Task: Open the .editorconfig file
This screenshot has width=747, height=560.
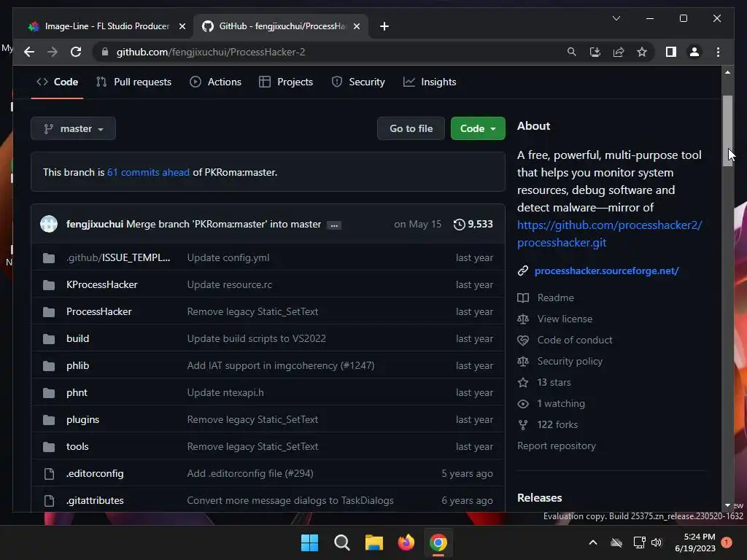Action: pyautogui.click(x=95, y=473)
